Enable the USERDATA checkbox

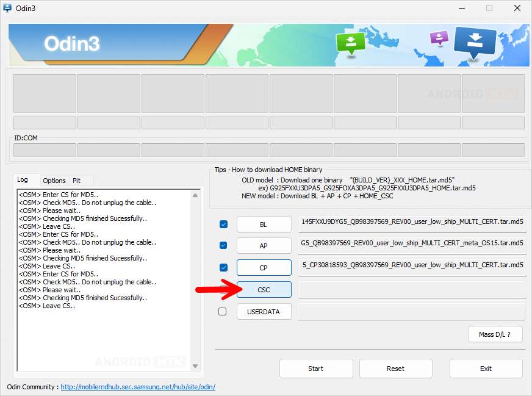223,312
